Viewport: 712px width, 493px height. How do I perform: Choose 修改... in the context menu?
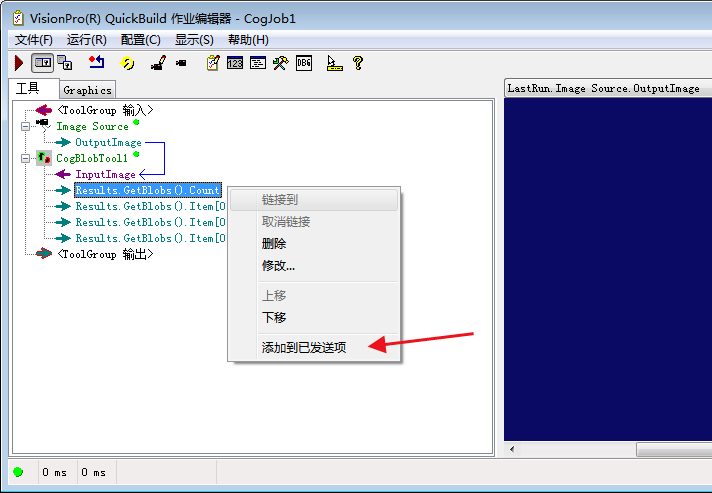coord(314,266)
